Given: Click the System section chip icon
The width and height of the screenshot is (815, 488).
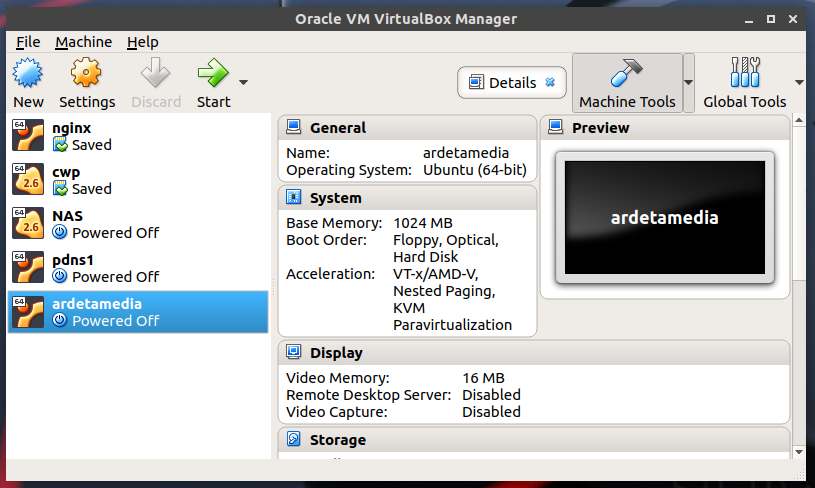Looking at the screenshot, I should [x=294, y=198].
